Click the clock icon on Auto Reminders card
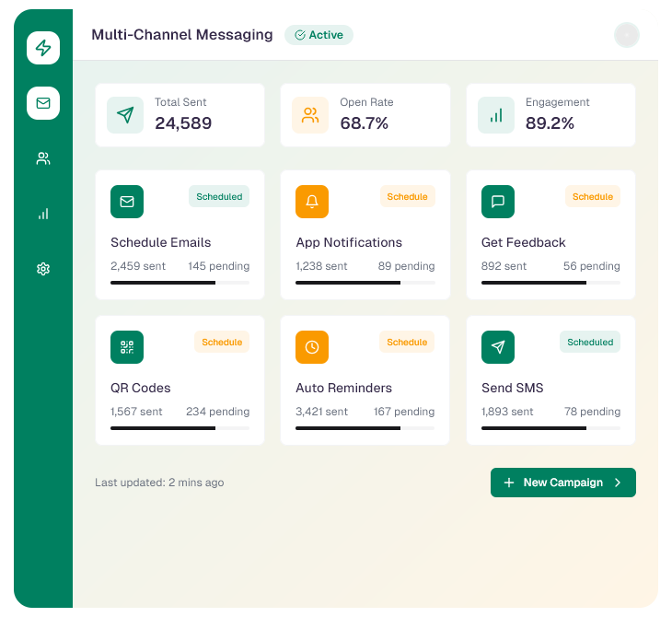Screen dimensions: 672x617 (x=312, y=347)
